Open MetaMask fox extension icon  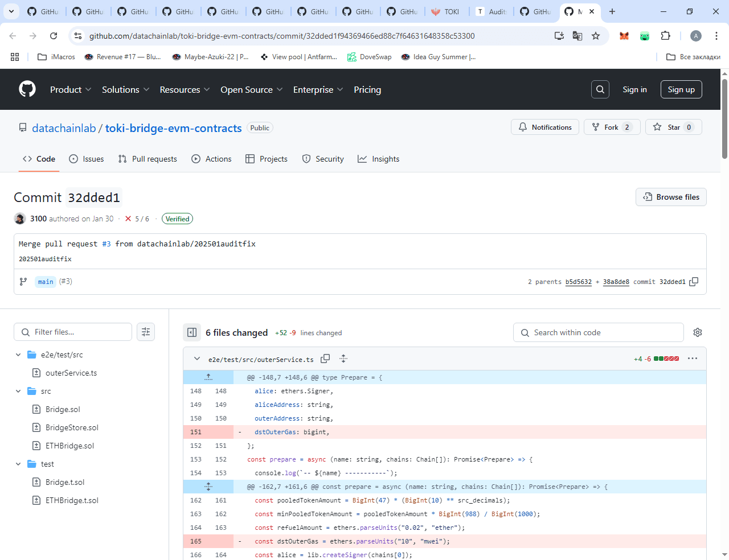624,36
